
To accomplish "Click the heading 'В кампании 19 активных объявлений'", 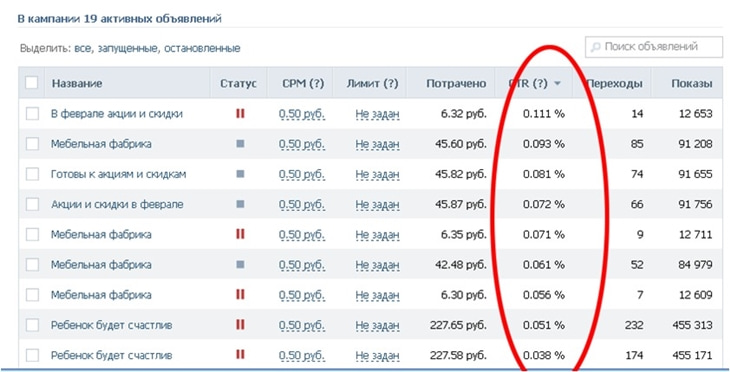I will tap(119, 19).
